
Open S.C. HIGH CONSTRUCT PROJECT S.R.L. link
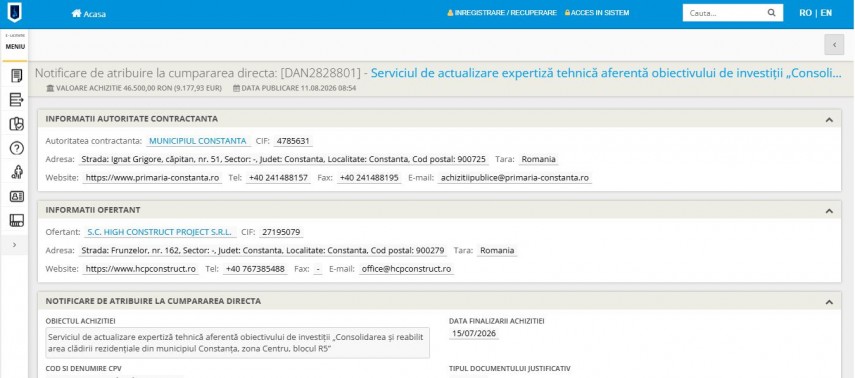point(160,232)
